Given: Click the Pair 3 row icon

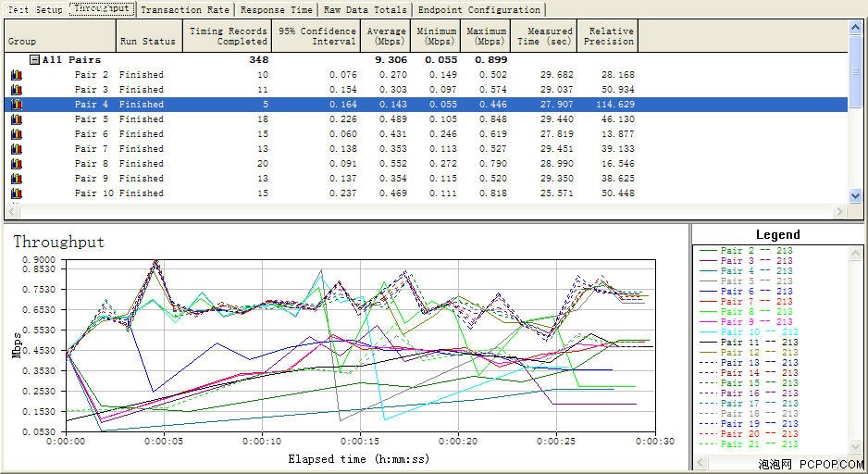Looking at the screenshot, I should pyautogui.click(x=17, y=90).
